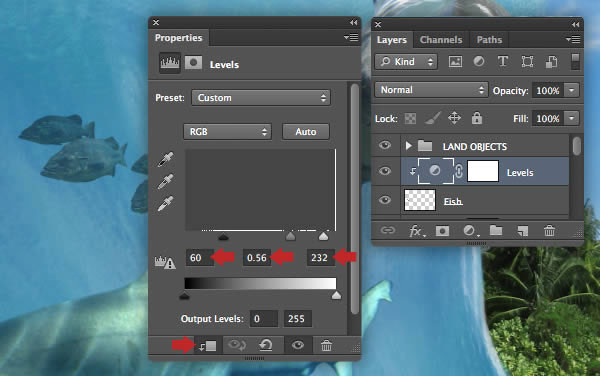Switch to the Paths tab
This screenshot has width=600, height=376.
point(489,40)
